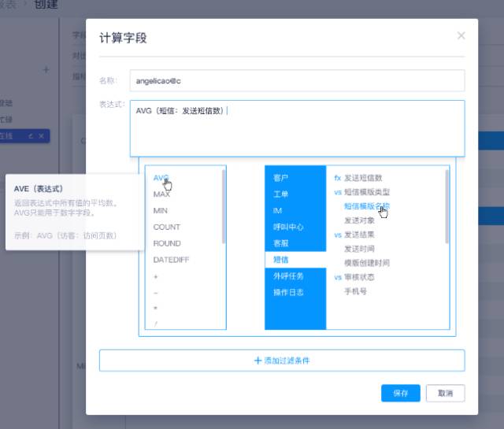
Task: Click the 名称 input field
Action: (x=298, y=80)
